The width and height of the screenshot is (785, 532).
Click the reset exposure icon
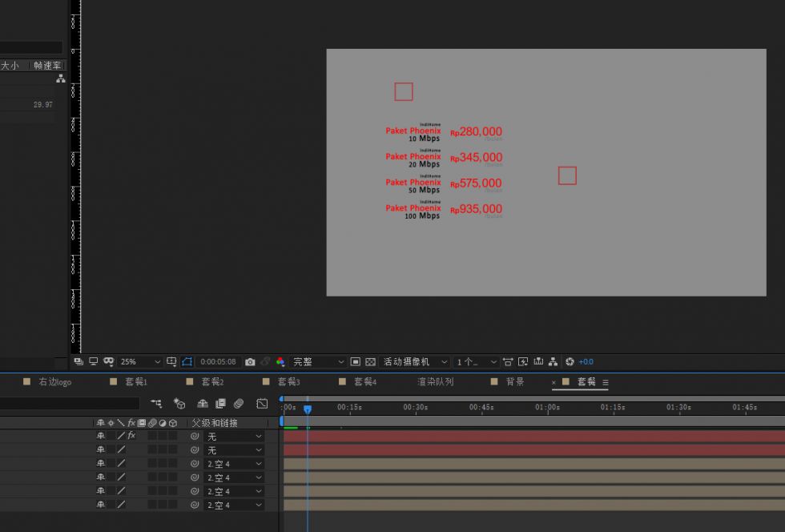tap(570, 362)
